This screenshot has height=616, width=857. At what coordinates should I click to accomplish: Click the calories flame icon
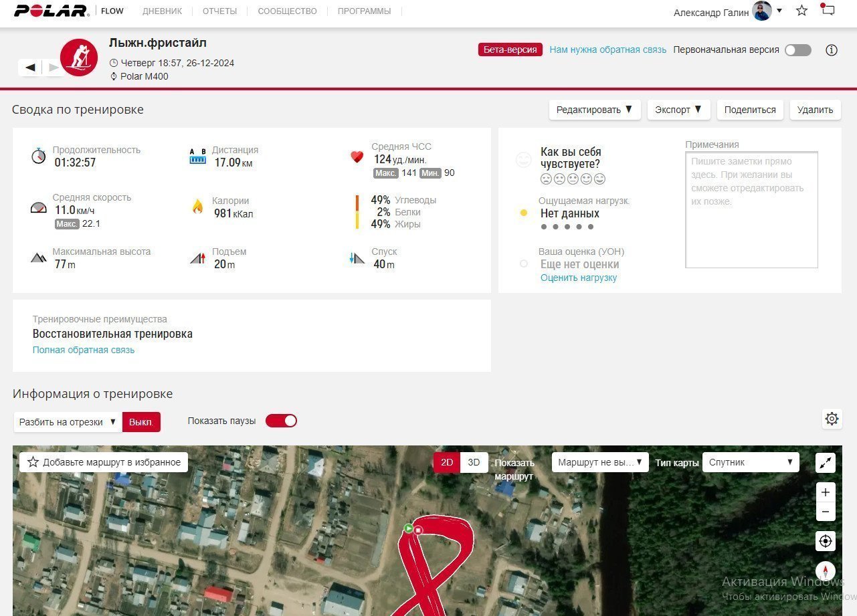[x=197, y=207]
